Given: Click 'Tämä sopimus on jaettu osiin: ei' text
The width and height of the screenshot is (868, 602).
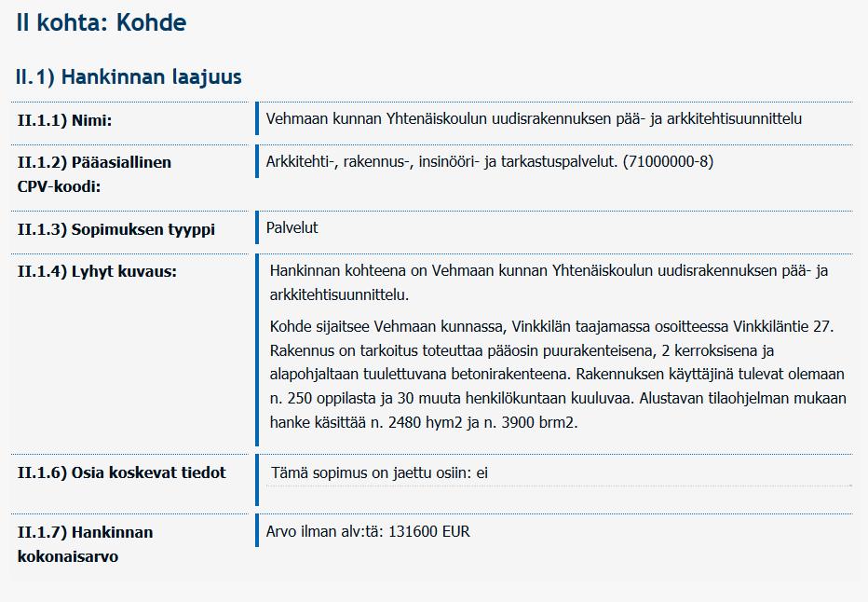Looking at the screenshot, I should (x=379, y=473).
